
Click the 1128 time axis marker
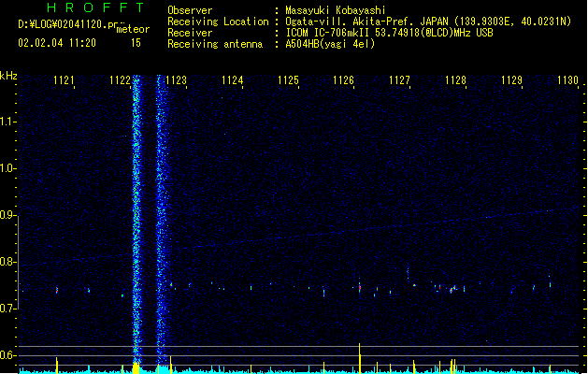click(x=455, y=80)
